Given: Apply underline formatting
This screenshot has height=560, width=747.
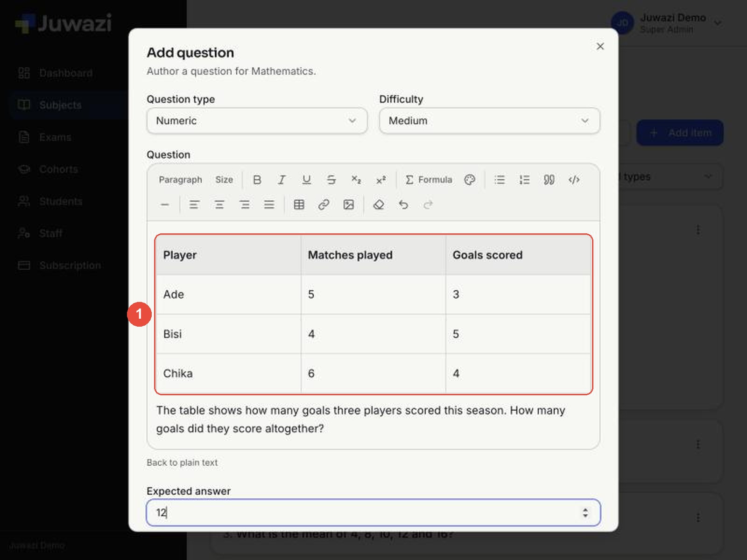Looking at the screenshot, I should coord(306,180).
